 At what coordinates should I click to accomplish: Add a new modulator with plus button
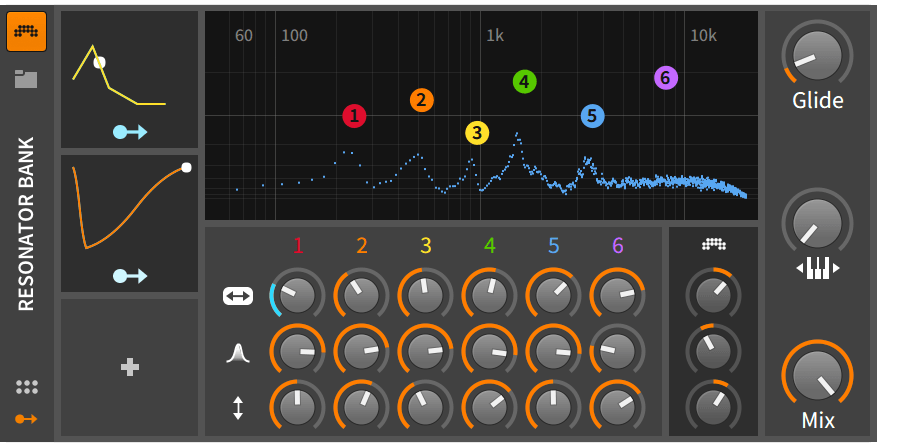click(130, 368)
